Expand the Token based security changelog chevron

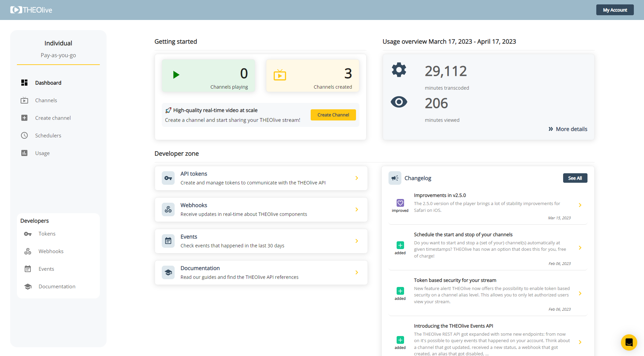point(580,293)
